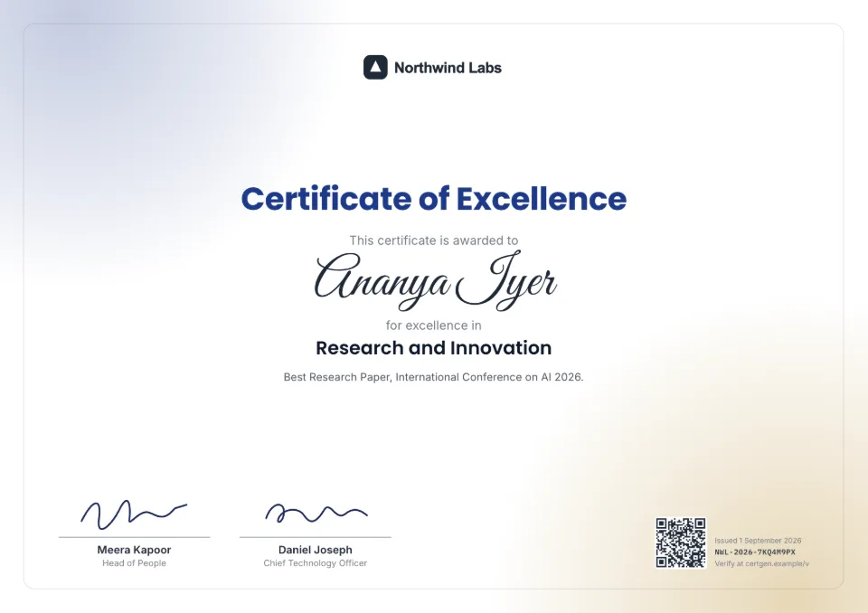Click the QR code for verification
This screenshot has width=868, height=613.
point(681,542)
